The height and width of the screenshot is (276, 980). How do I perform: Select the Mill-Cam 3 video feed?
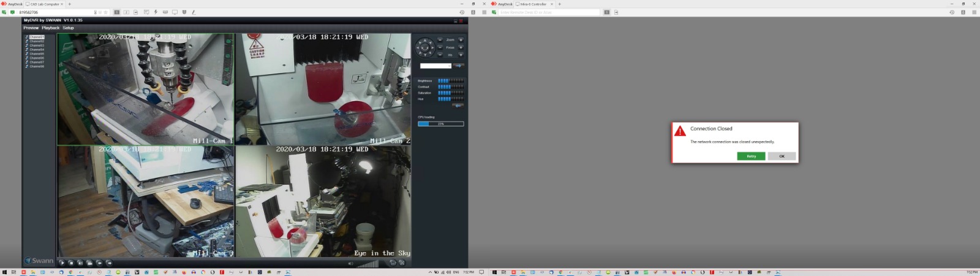(146, 201)
